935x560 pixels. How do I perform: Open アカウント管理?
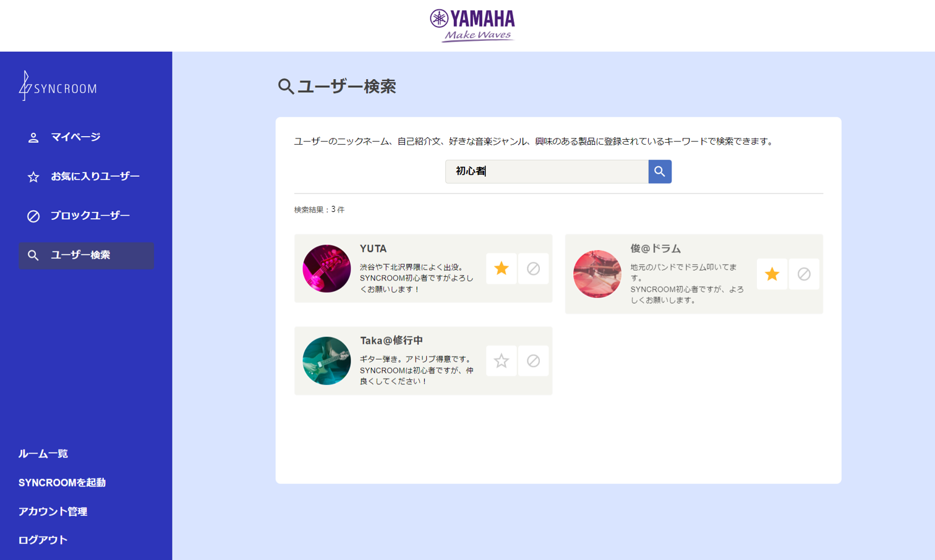[x=53, y=512]
